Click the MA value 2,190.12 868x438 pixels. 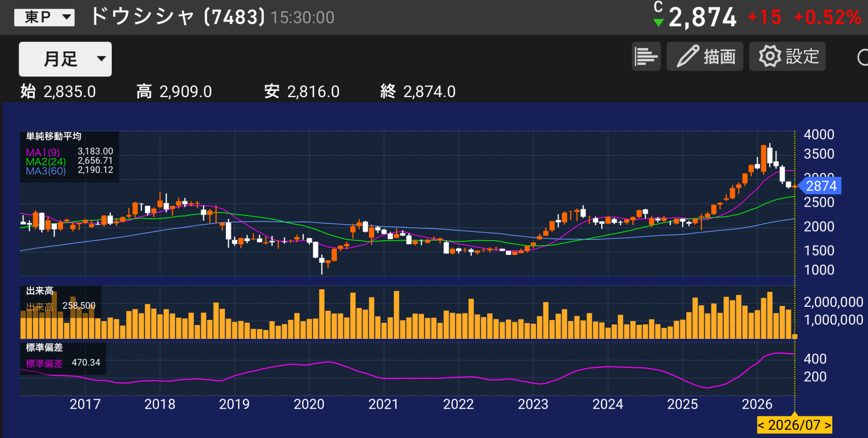click(x=96, y=170)
